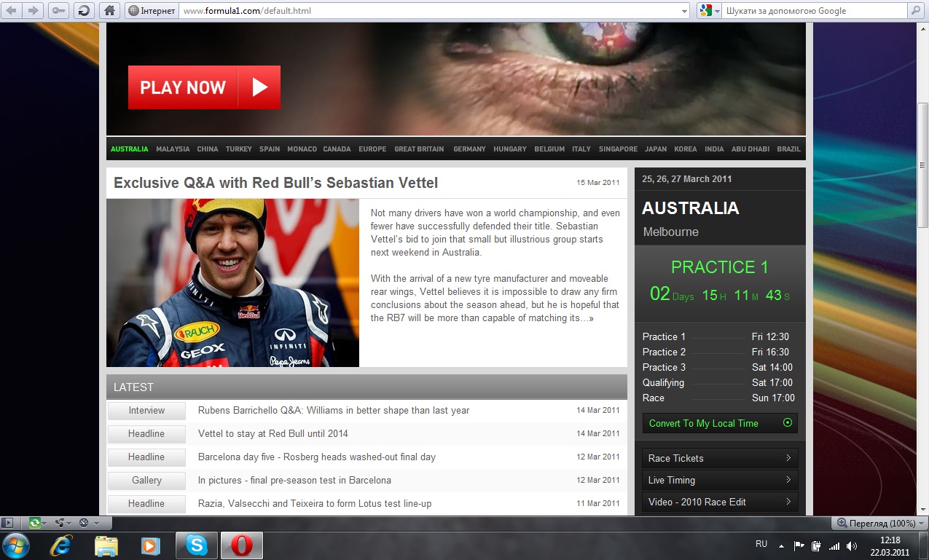Switch to Skype in the taskbar
The width and height of the screenshot is (929, 560).
click(x=197, y=545)
